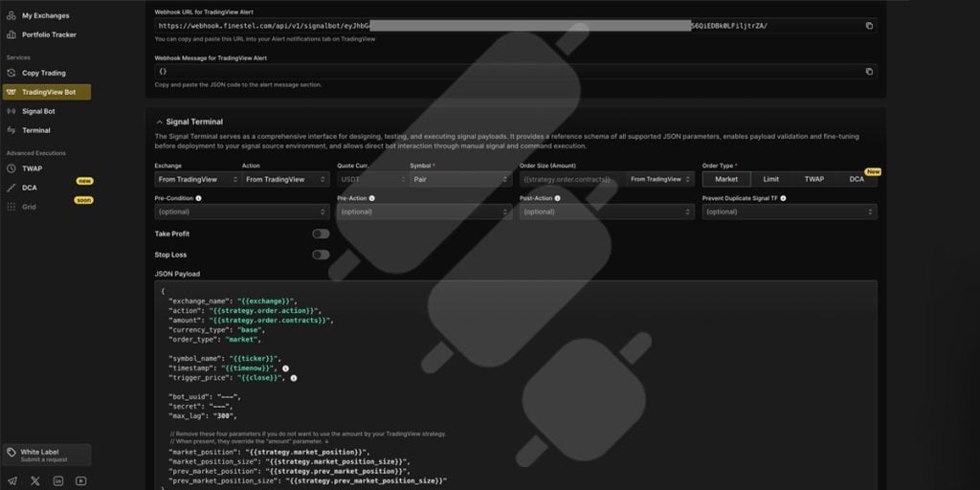This screenshot has width=980, height=490.
Task: Open the Exchange dropdown
Action: click(197, 179)
